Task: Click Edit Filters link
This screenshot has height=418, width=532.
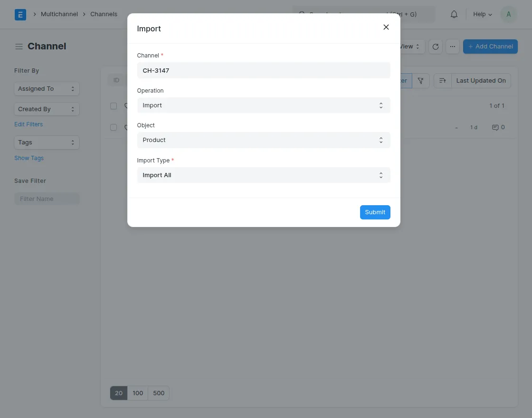Action: tap(28, 124)
